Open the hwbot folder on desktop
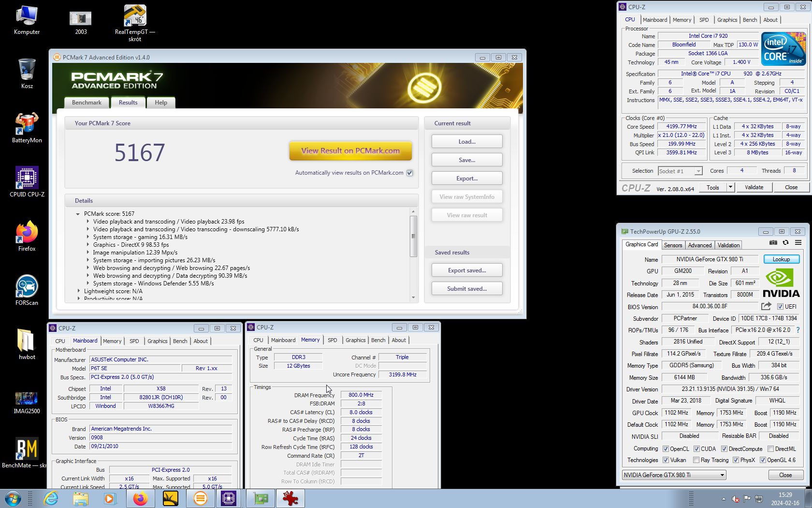 (x=27, y=345)
